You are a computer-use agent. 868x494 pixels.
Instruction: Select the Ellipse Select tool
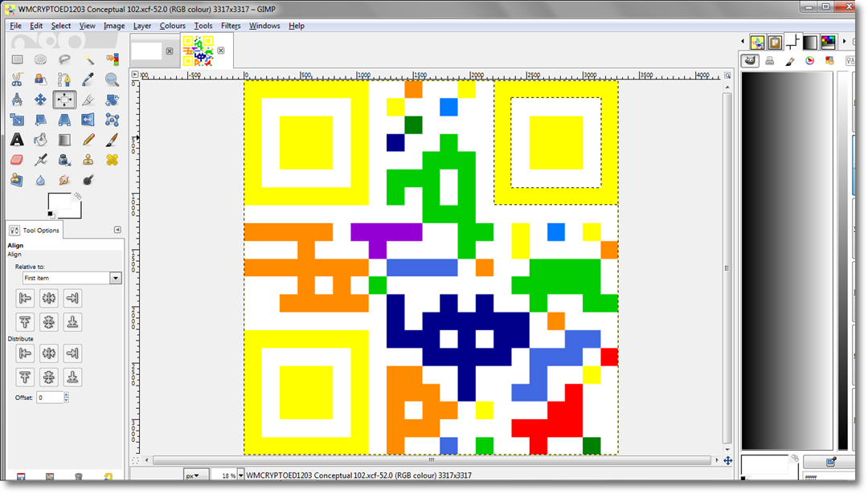point(40,59)
